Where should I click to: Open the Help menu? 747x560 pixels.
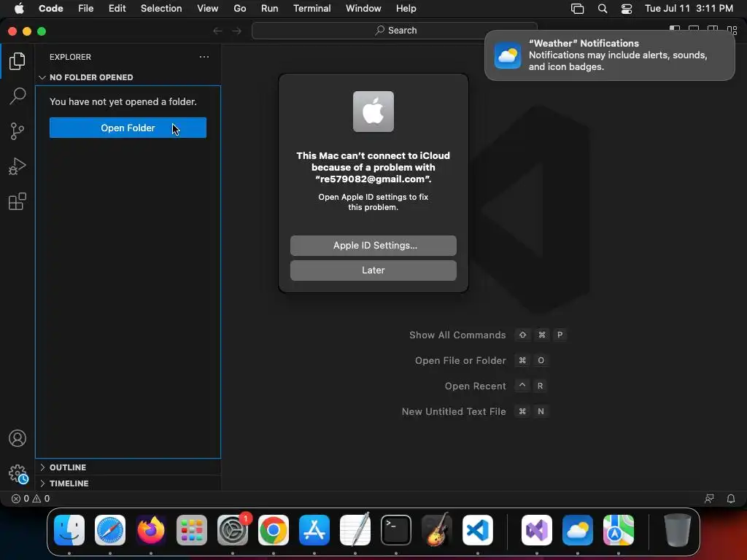click(406, 9)
